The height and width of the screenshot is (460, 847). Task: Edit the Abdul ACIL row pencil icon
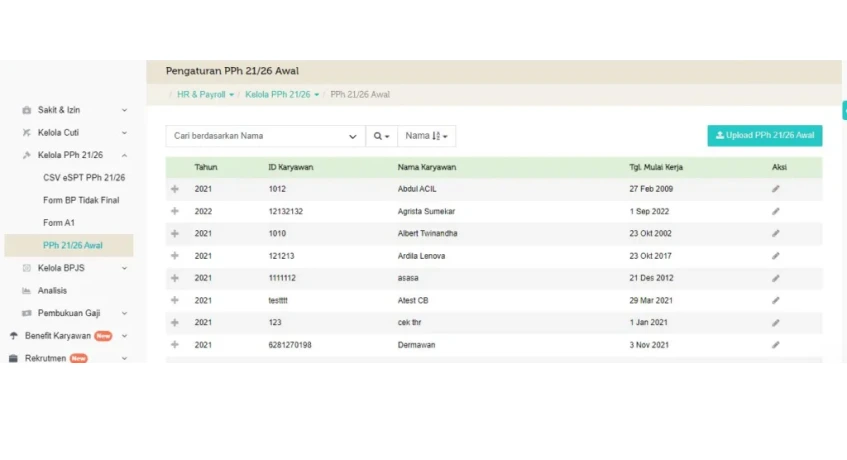coord(776,189)
